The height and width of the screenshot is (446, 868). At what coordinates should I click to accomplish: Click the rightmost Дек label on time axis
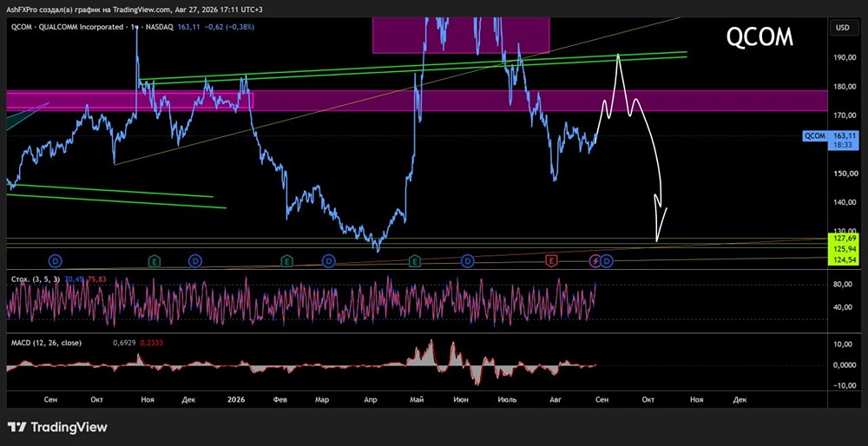(740, 399)
